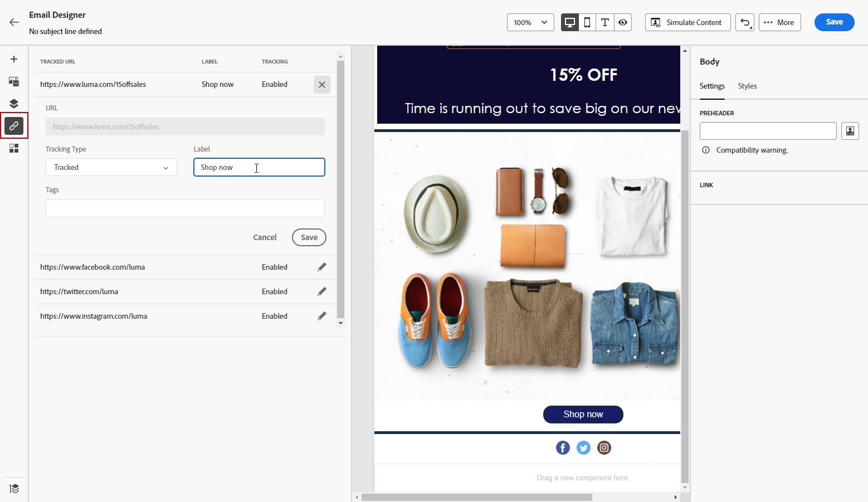Toggle the live view eye icon

[x=623, y=22]
